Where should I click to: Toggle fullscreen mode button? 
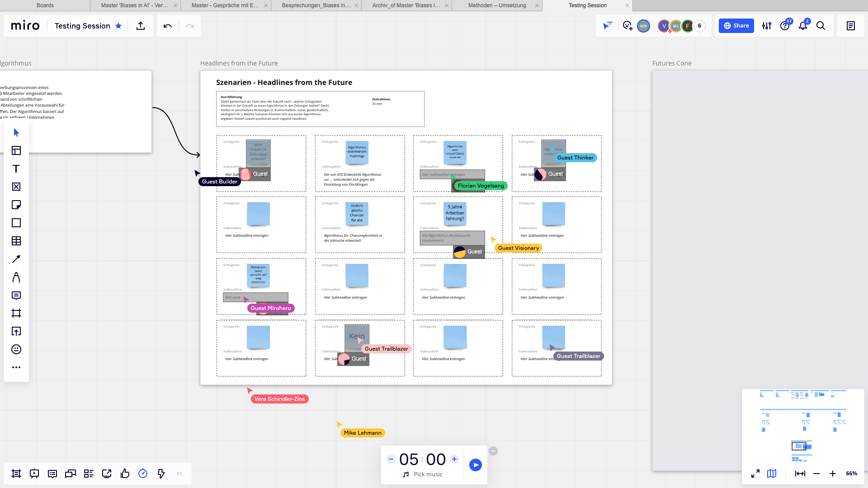755,474
